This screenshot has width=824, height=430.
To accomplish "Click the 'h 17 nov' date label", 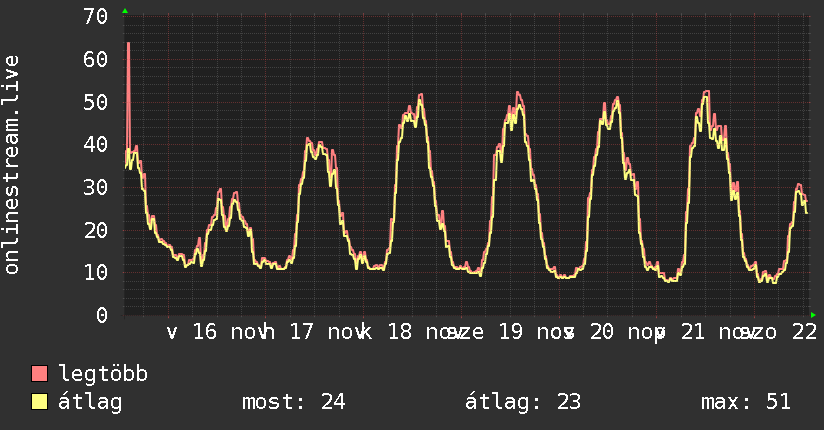I will pyautogui.click(x=314, y=332).
